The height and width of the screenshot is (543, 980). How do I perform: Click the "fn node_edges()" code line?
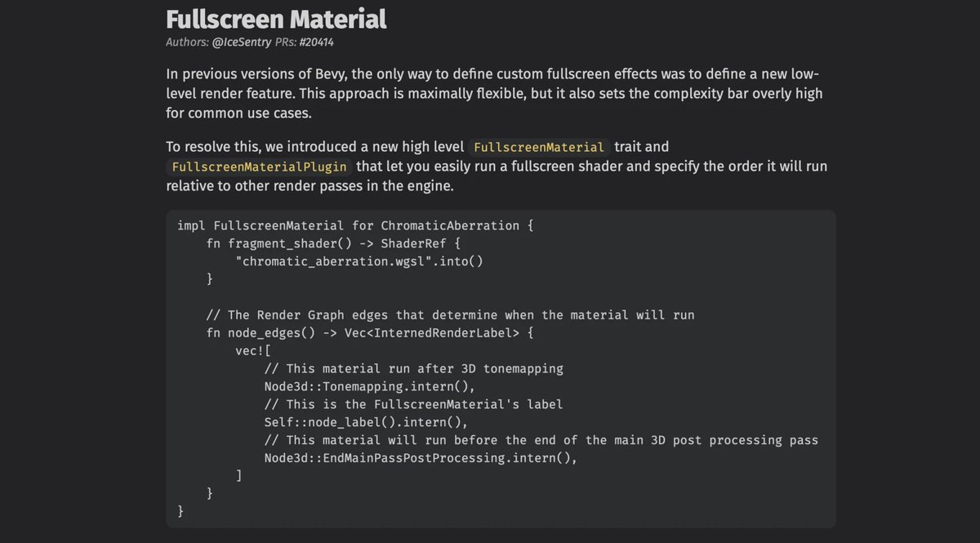370,333
